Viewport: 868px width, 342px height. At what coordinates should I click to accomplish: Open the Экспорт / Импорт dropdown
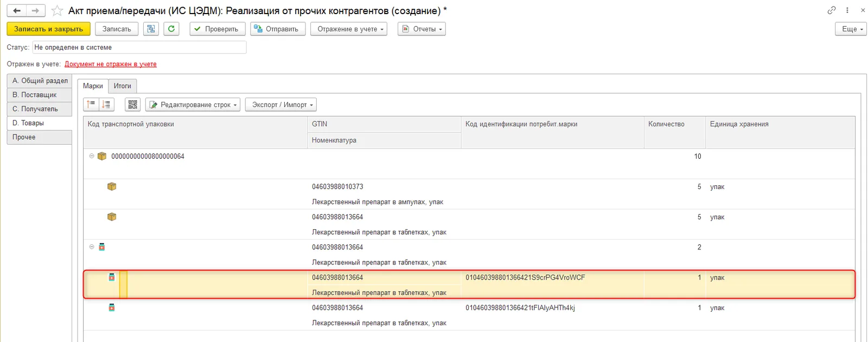[x=281, y=105]
